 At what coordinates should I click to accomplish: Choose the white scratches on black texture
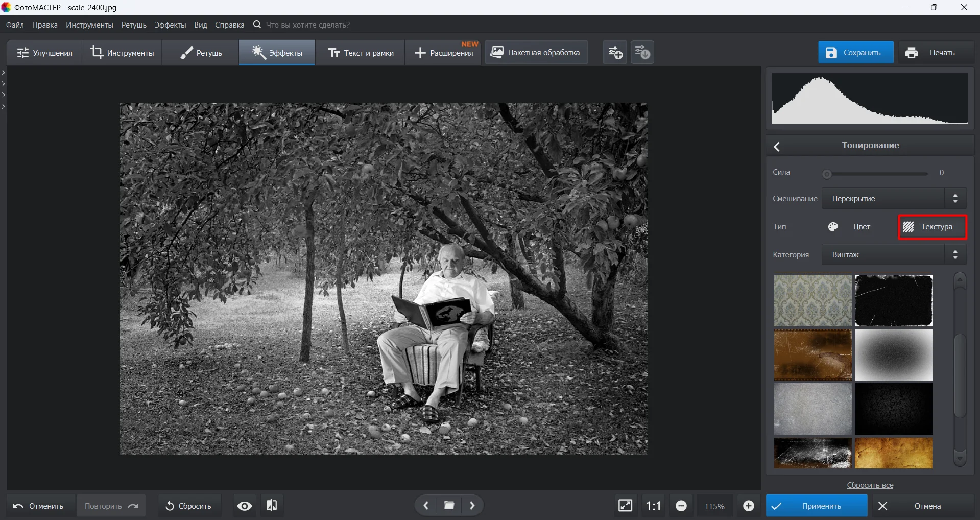pyautogui.click(x=812, y=453)
